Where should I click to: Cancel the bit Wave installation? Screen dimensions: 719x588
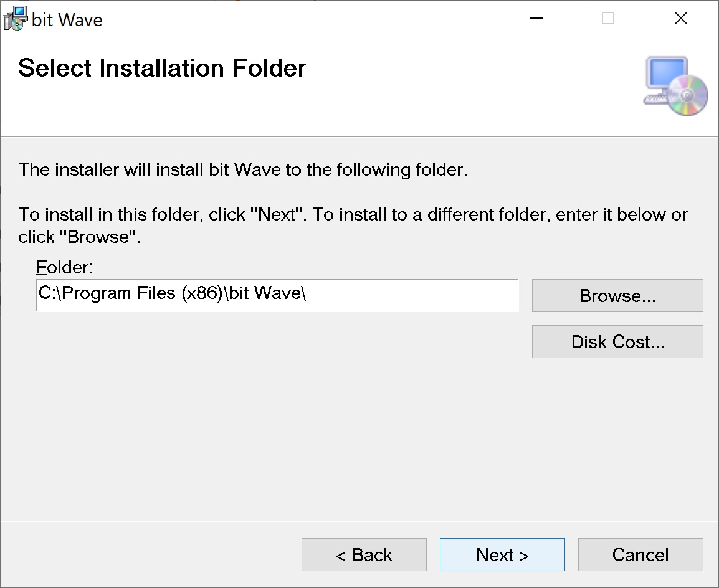click(640, 555)
